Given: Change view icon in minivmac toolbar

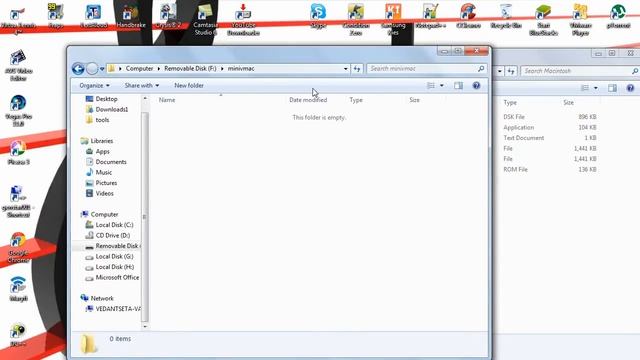Looking at the screenshot, I should point(431,85).
